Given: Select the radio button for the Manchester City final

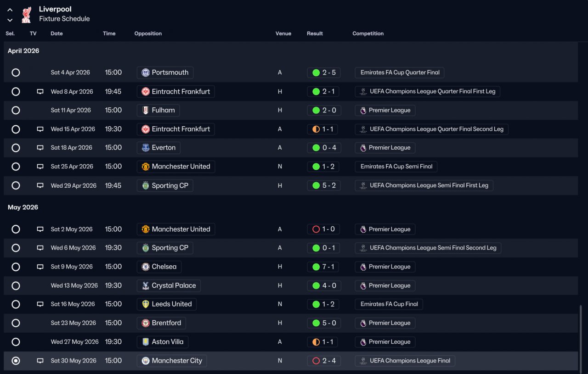Looking at the screenshot, I should pos(16,361).
